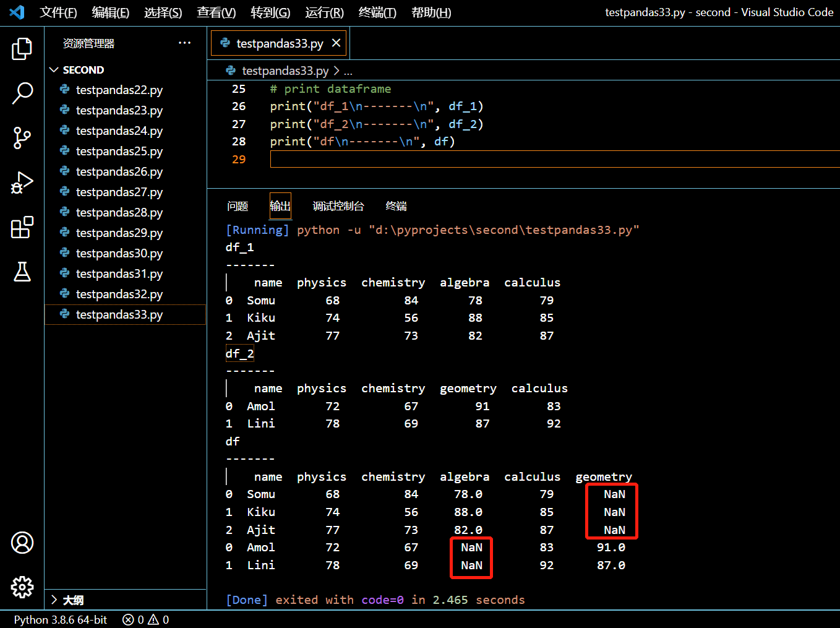Click the [Done] exited with code=0 line
This screenshot has width=840, height=628.
[375, 600]
